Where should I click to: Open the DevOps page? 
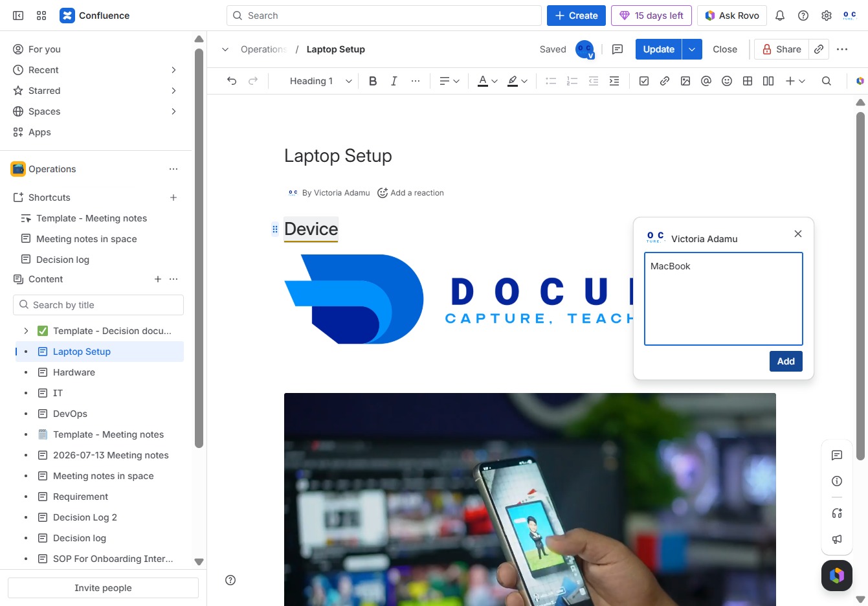pyautogui.click(x=70, y=414)
